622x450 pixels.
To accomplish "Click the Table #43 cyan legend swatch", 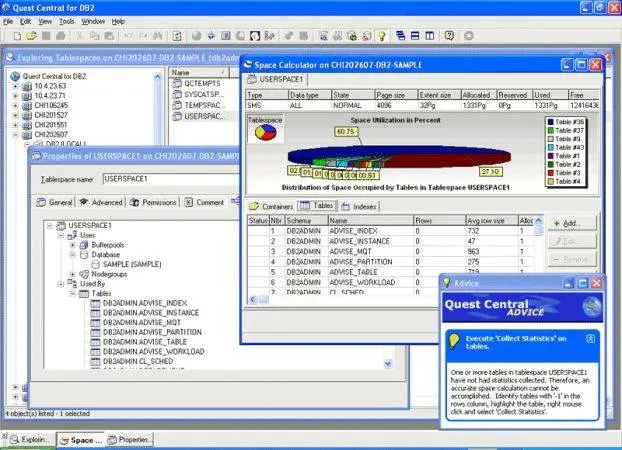I will (551, 147).
